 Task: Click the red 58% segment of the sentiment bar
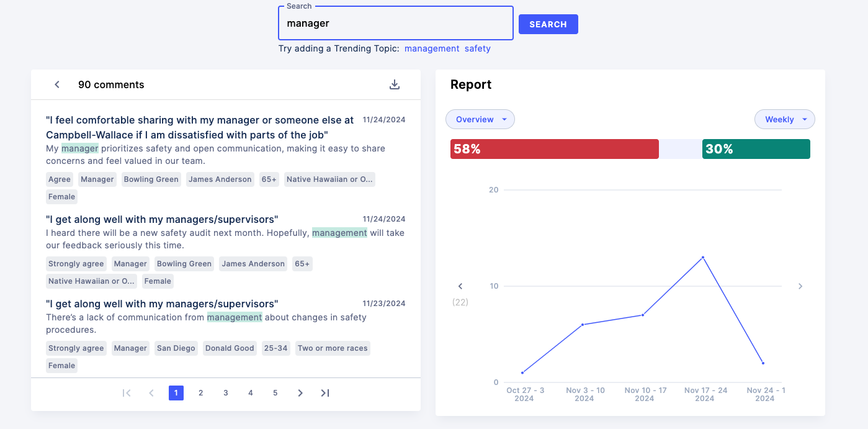(554, 148)
